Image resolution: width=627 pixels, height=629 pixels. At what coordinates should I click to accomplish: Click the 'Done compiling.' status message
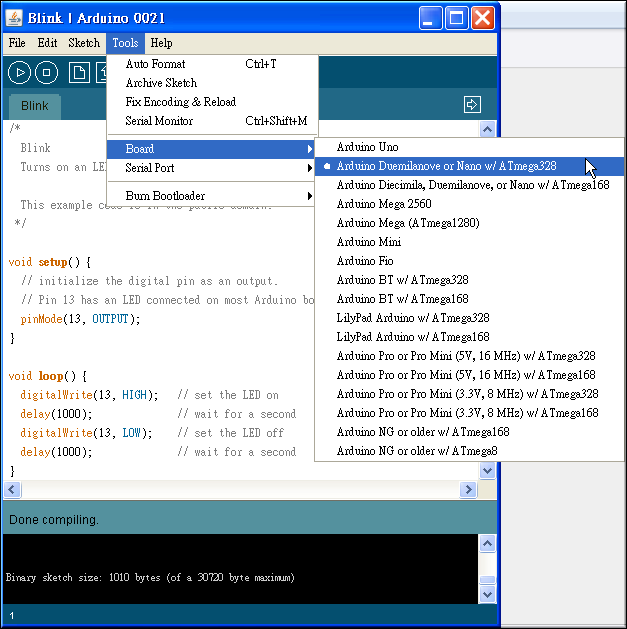53,520
